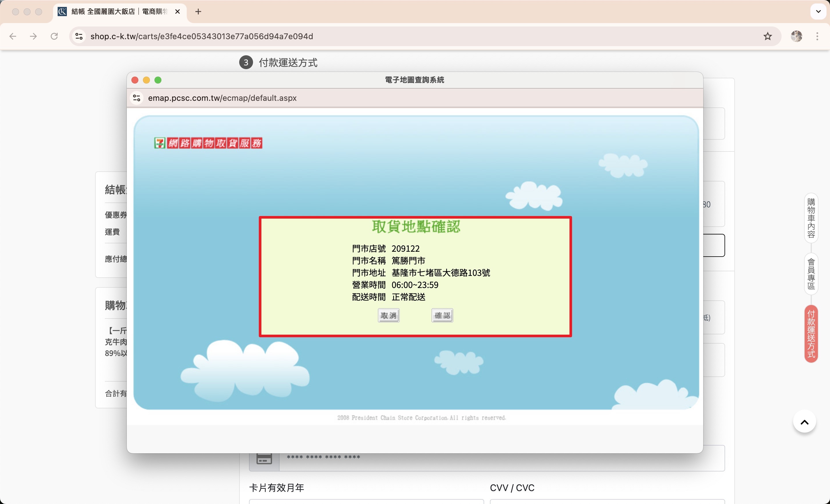Jump to 會員專區 side navigation
830x504 pixels.
(x=811, y=274)
